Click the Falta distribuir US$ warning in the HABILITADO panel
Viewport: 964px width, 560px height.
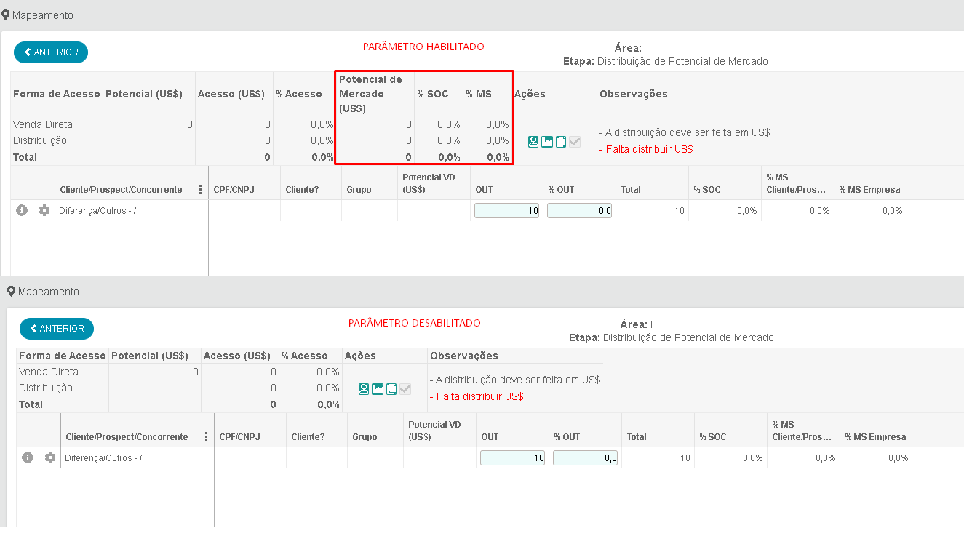coord(646,149)
